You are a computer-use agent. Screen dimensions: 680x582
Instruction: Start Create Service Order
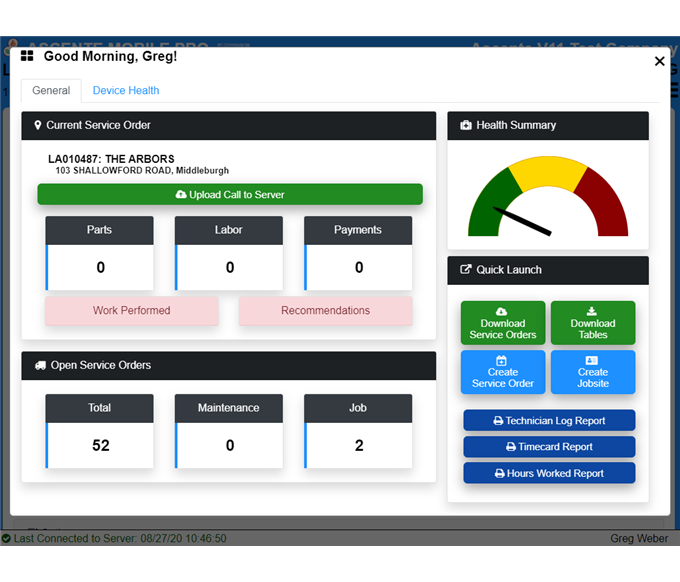(x=503, y=372)
